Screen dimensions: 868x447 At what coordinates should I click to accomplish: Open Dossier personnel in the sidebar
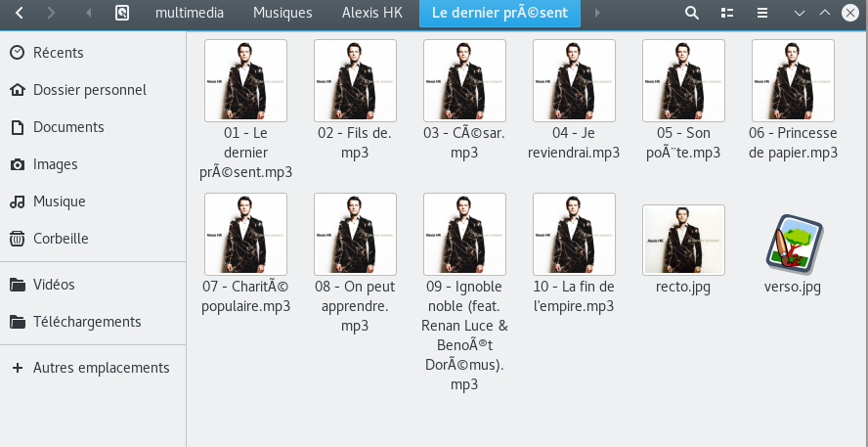pyautogui.click(x=93, y=90)
